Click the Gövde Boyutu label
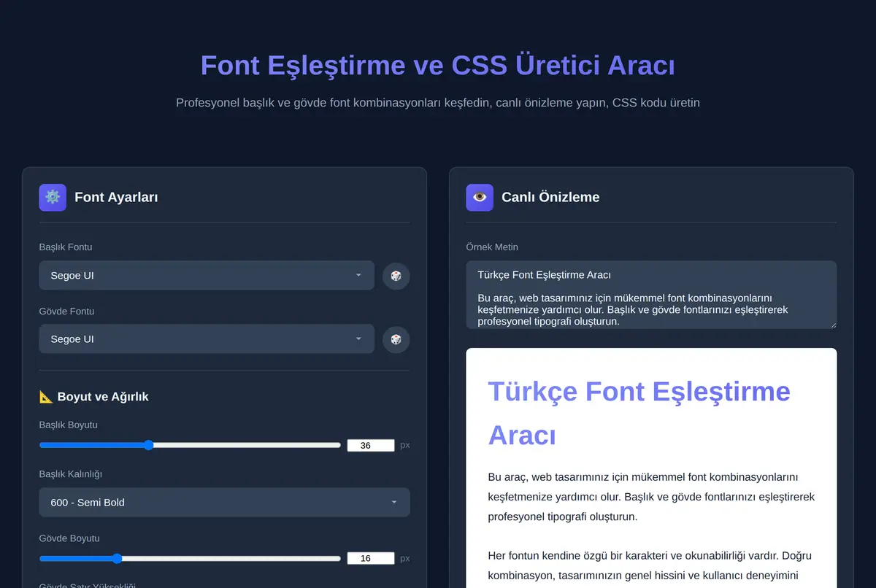876x588 pixels. [69, 538]
